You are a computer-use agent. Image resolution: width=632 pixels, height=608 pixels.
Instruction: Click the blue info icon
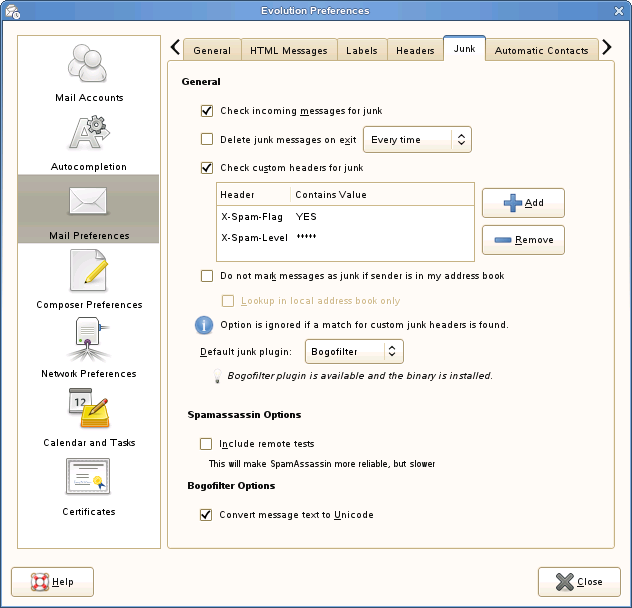point(204,325)
